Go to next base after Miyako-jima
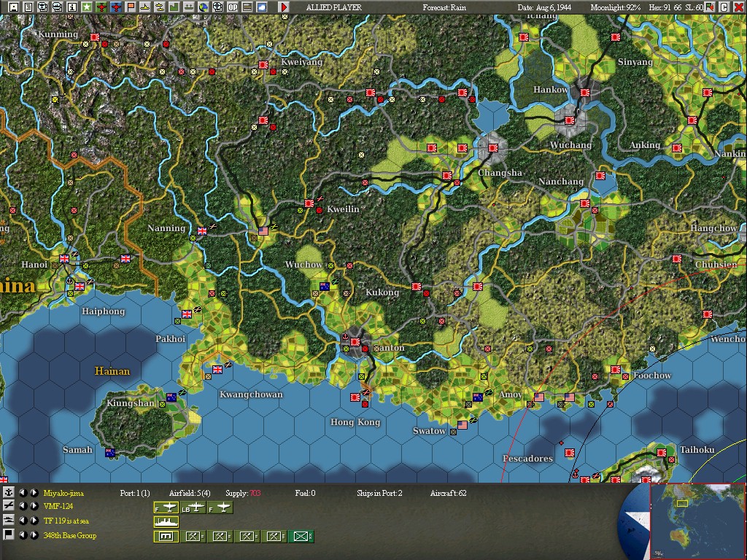The image size is (747, 560). coord(34,492)
